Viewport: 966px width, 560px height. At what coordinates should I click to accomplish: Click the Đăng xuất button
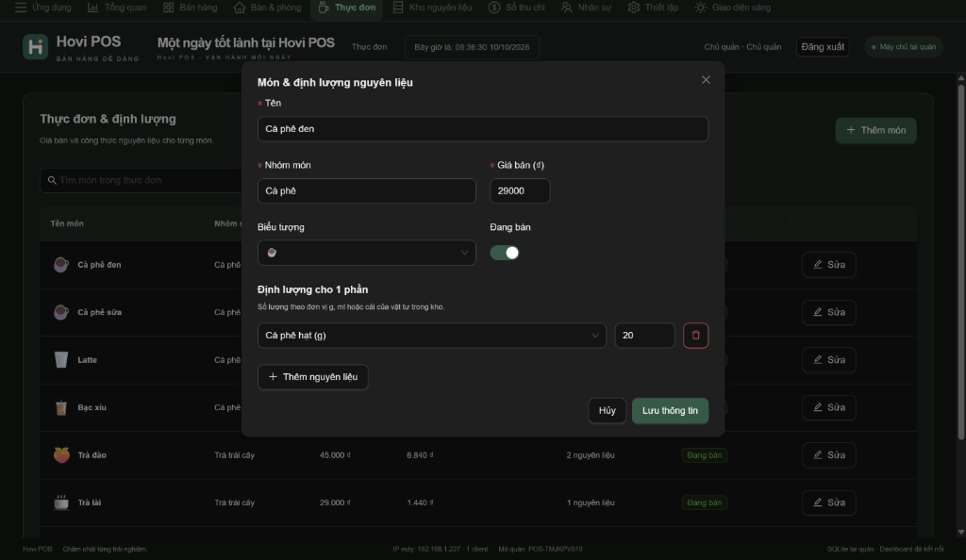pos(823,47)
